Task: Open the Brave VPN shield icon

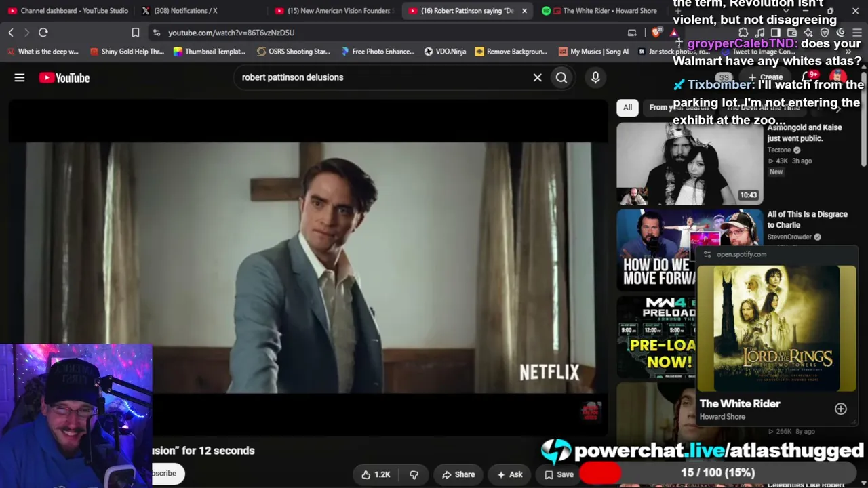Action: pyautogui.click(x=825, y=33)
